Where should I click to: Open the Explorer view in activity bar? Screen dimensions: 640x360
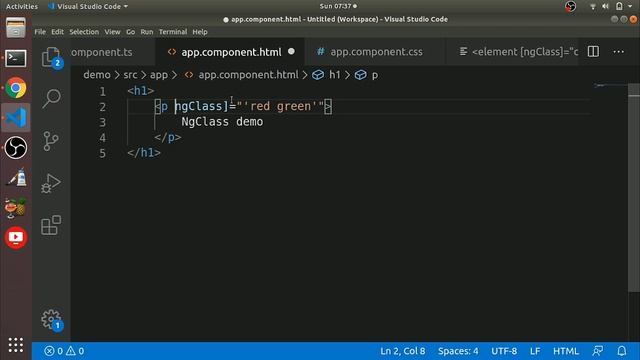51,57
